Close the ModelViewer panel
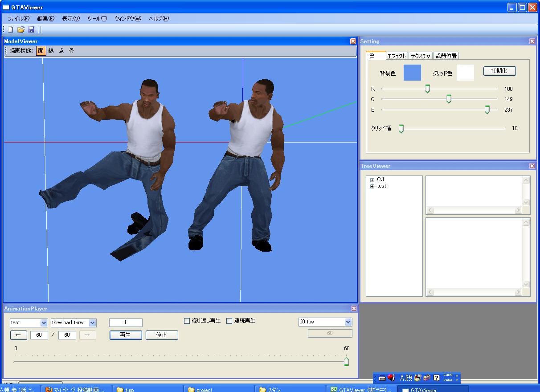 pos(353,41)
